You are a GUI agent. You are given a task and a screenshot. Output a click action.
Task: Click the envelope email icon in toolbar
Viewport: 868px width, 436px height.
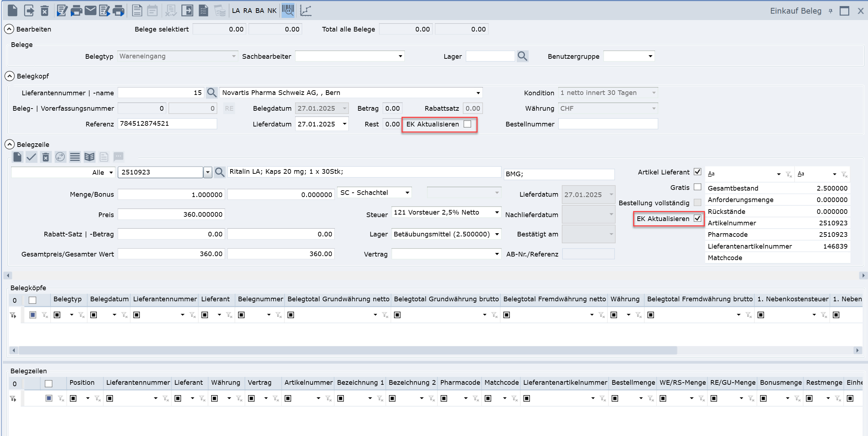pyautogui.click(x=90, y=10)
